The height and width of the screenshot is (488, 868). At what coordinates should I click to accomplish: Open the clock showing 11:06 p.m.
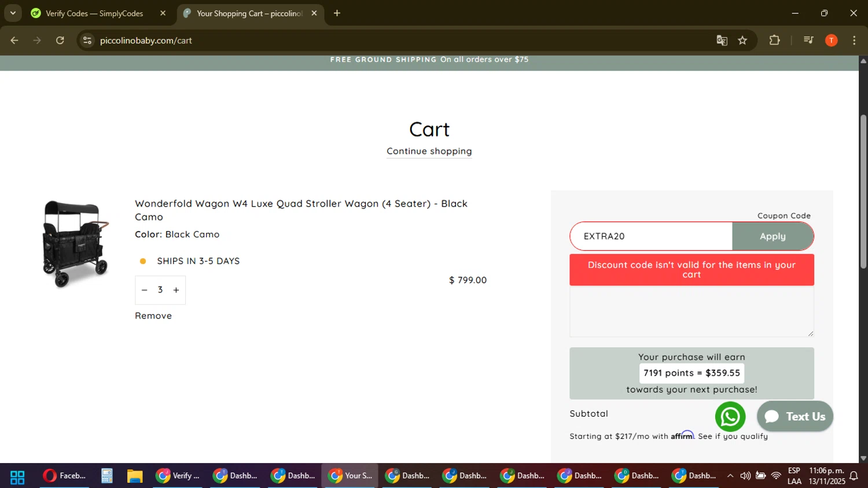click(827, 476)
